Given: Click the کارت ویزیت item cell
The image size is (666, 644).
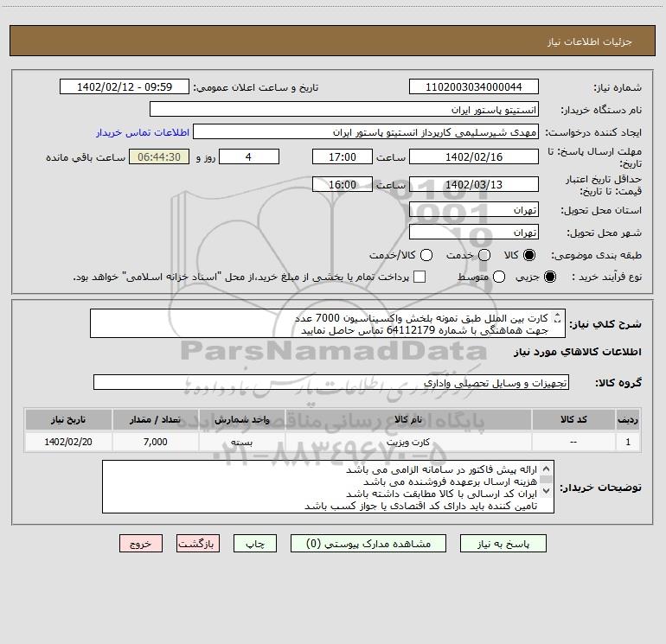Looking at the screenshot, I should [x=408, y=442].
